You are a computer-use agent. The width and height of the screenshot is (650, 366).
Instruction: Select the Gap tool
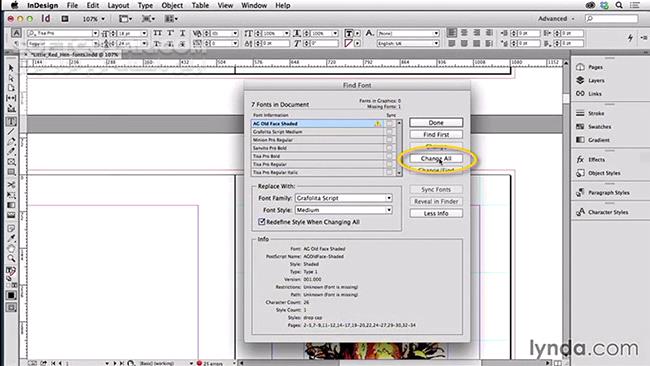coord(11,98)
